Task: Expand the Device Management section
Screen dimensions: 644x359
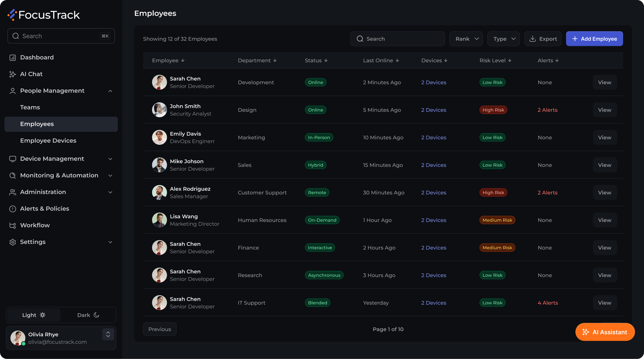Action: pyautogui.click(x=110, y=159)
